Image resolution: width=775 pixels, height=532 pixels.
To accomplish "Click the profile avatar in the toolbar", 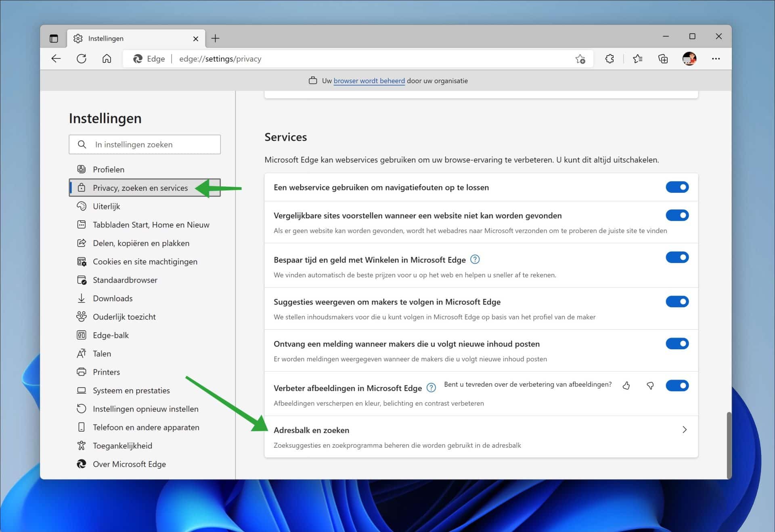I will [690, 58].
